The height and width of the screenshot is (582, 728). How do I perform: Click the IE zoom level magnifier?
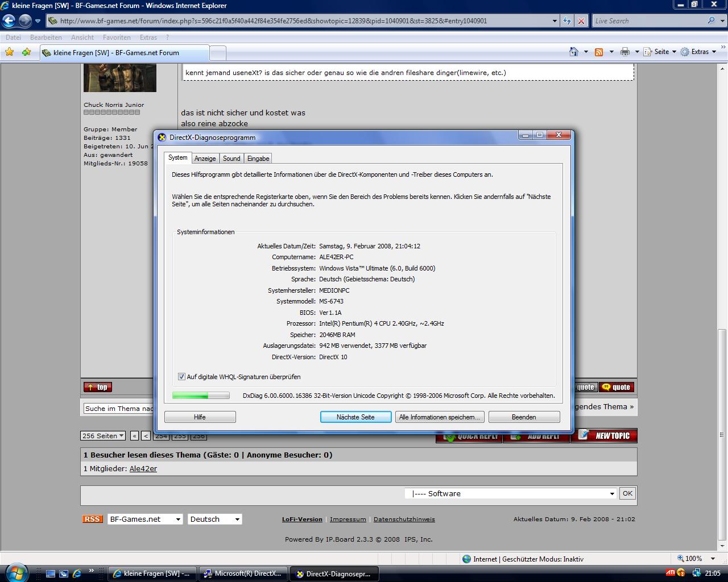click(x=681, y=559)
